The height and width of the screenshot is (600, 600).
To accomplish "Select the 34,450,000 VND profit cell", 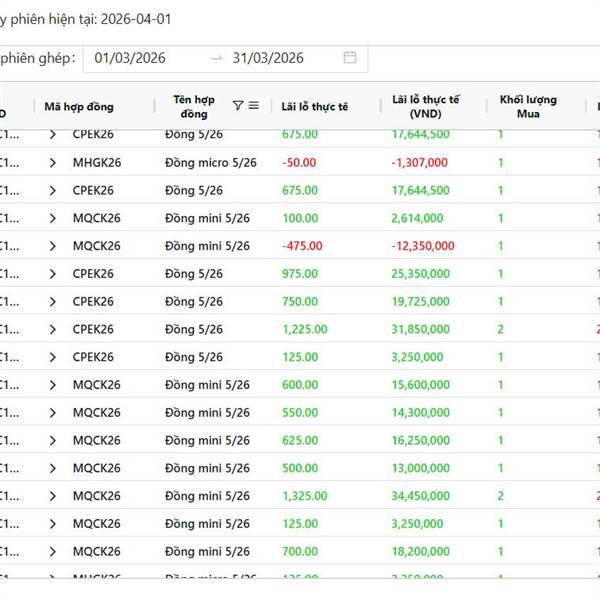I will pyautogui.click(x=422, y=496).
